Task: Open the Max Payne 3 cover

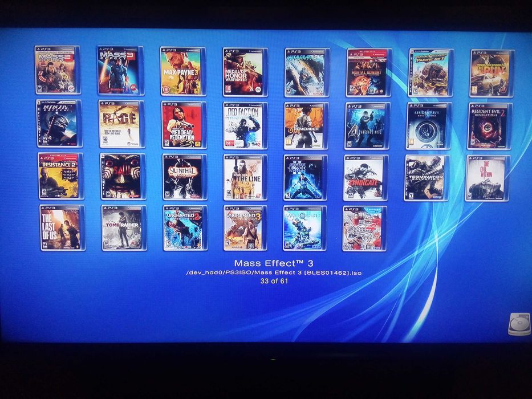Action: [182, 71]
